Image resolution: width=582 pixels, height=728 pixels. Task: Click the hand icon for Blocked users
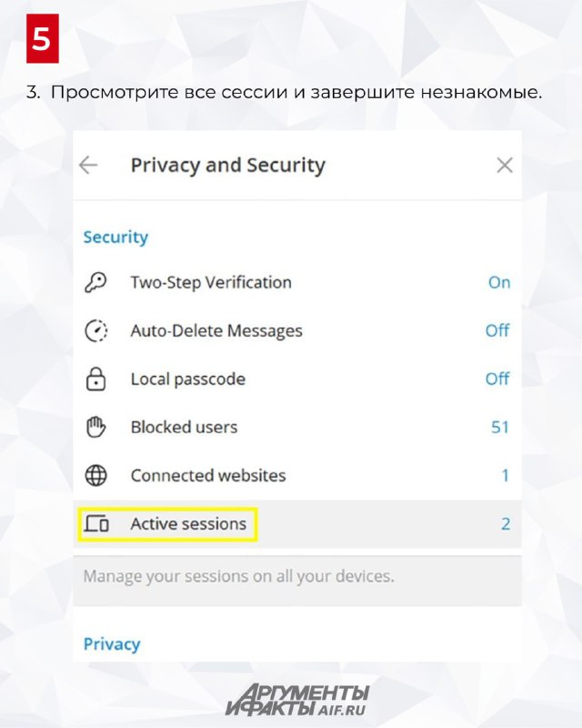pos(95,427)
